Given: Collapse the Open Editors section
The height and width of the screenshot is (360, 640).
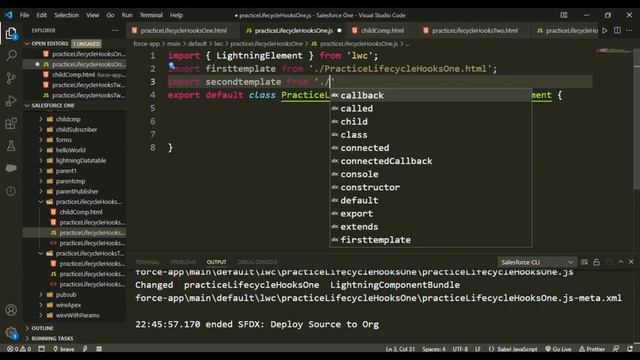Looking at the screenshot, I should tap(27, 44).
